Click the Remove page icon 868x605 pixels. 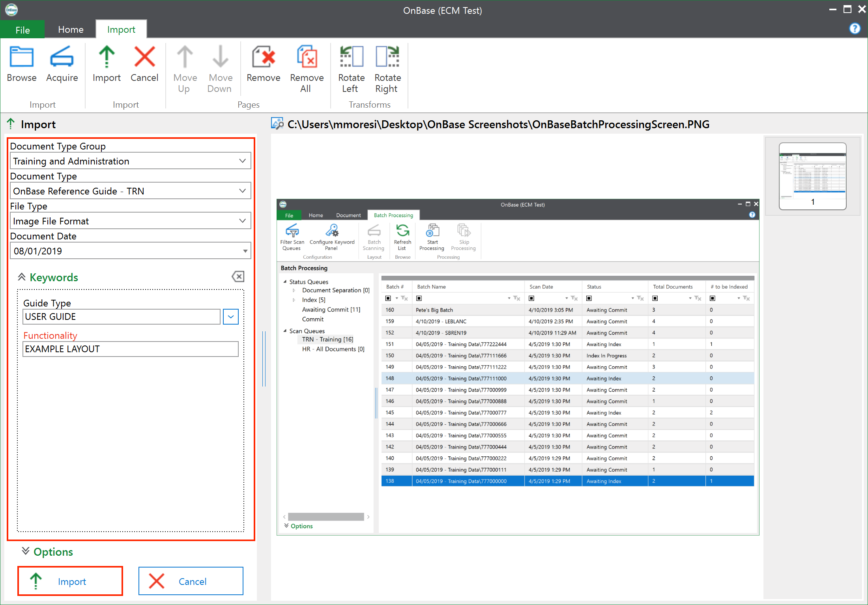pos(263,57)
